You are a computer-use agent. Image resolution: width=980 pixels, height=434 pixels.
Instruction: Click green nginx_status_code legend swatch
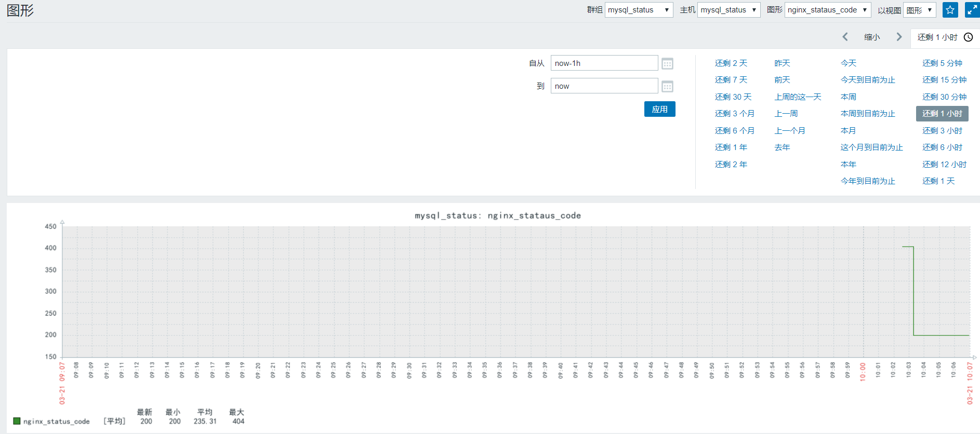17,421
